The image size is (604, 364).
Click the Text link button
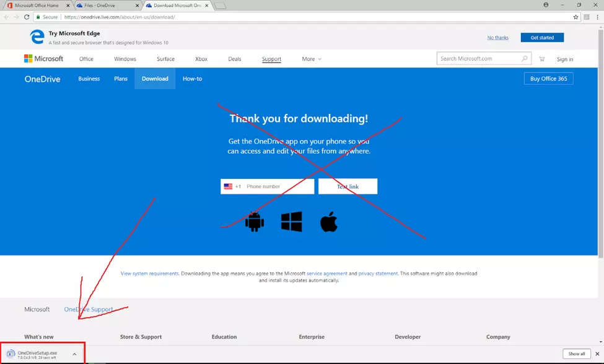tap(348, 186)
